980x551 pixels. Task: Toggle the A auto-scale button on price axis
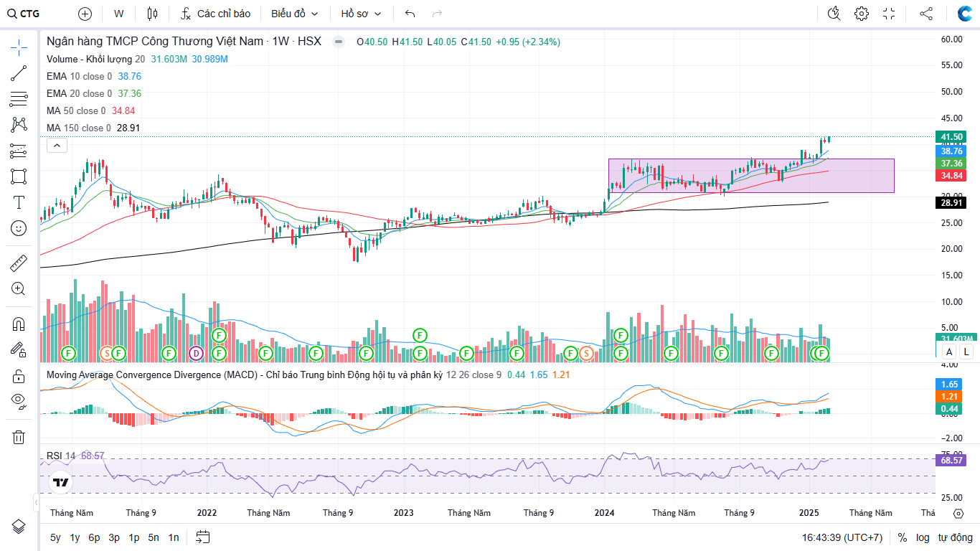[949, 352]
